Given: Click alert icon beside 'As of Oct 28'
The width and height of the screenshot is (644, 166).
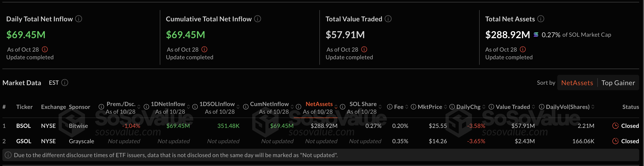Looking at the screenshot, I should coord(45,49).
